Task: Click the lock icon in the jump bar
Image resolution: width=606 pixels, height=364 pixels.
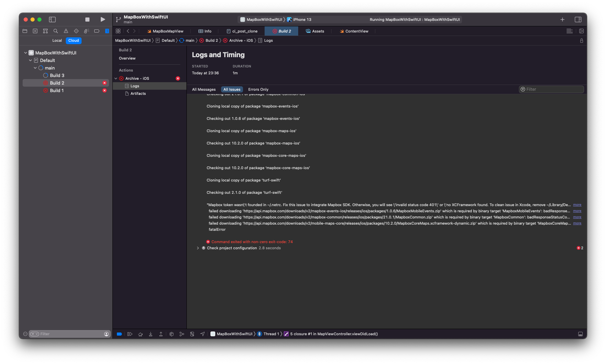Action: (582, 40)
